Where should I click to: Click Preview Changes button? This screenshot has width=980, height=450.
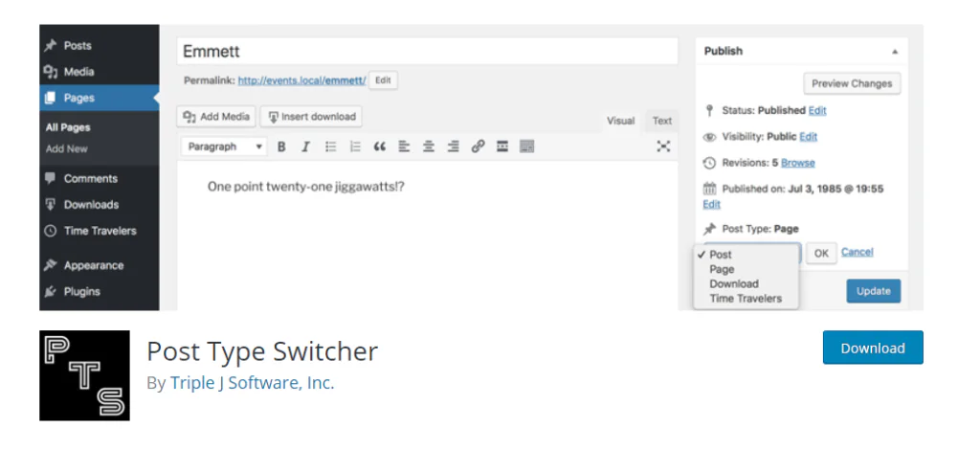pyautogui.click(x=852, y=83)
